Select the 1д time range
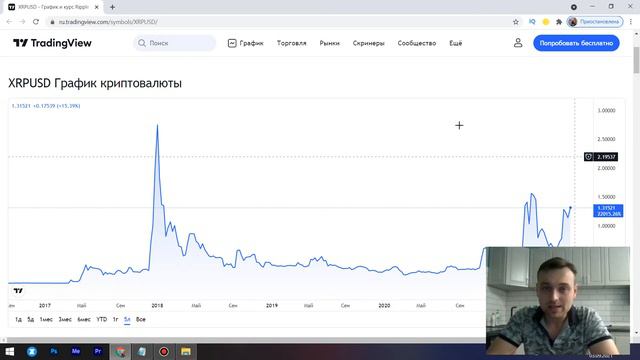 click(18, 319)
